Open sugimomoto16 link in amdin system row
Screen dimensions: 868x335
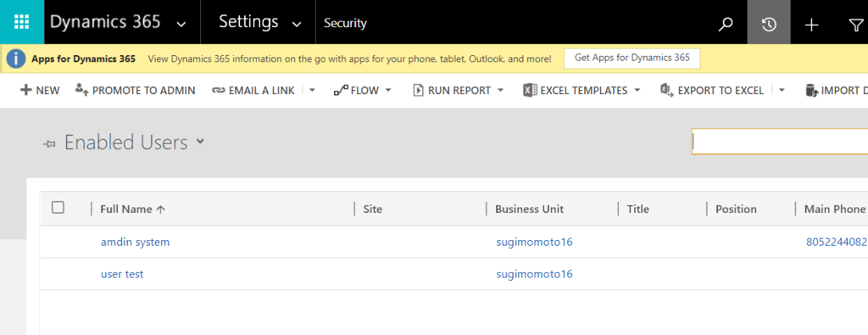coord(534,242)
